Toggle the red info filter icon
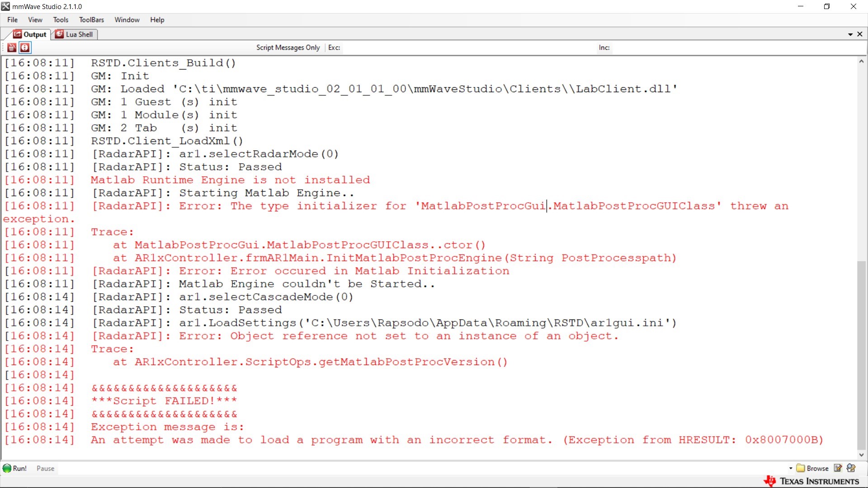 coord(25,47)
